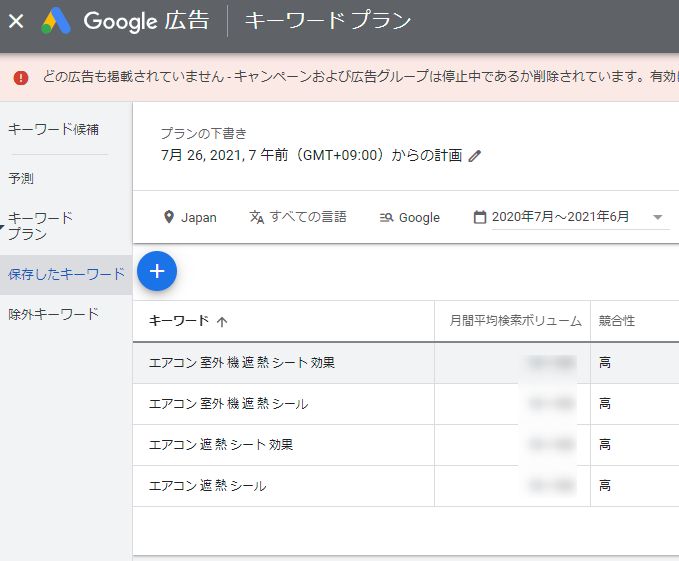Change the すべての言語 language setting
The image size is (679, 561).
coord(298,217)
